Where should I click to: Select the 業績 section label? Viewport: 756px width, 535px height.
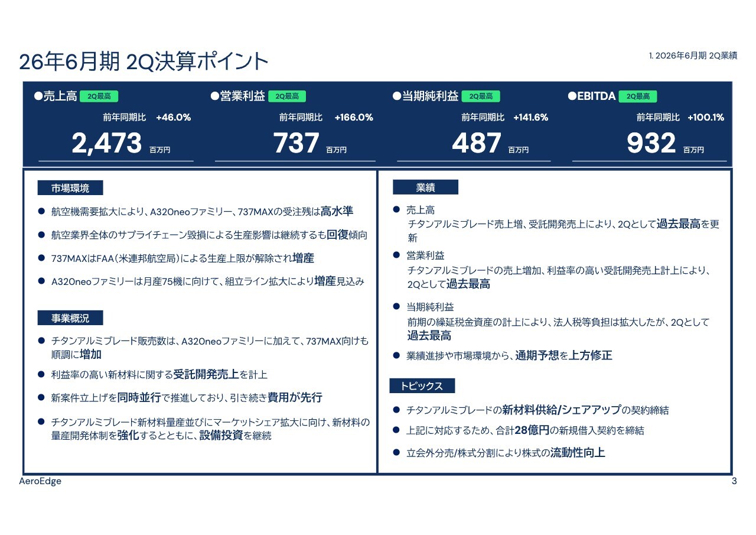click(426, 186)
